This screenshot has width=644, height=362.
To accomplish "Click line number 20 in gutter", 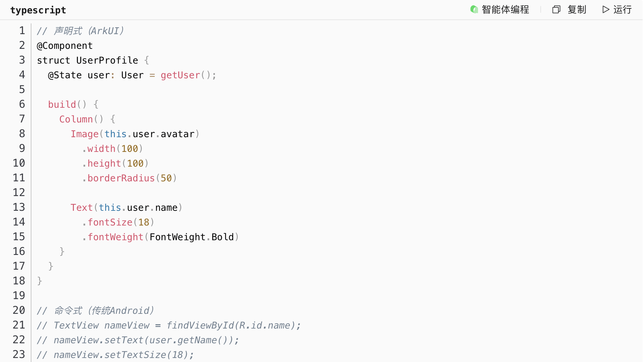I will tap(19, 310).
